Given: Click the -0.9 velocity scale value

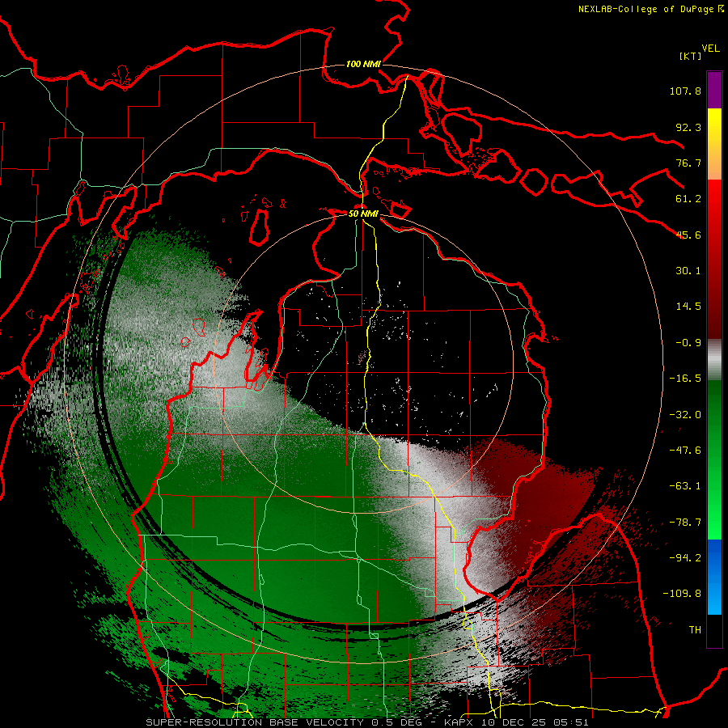Looking at the screenshot, I should tap(688, 343).
